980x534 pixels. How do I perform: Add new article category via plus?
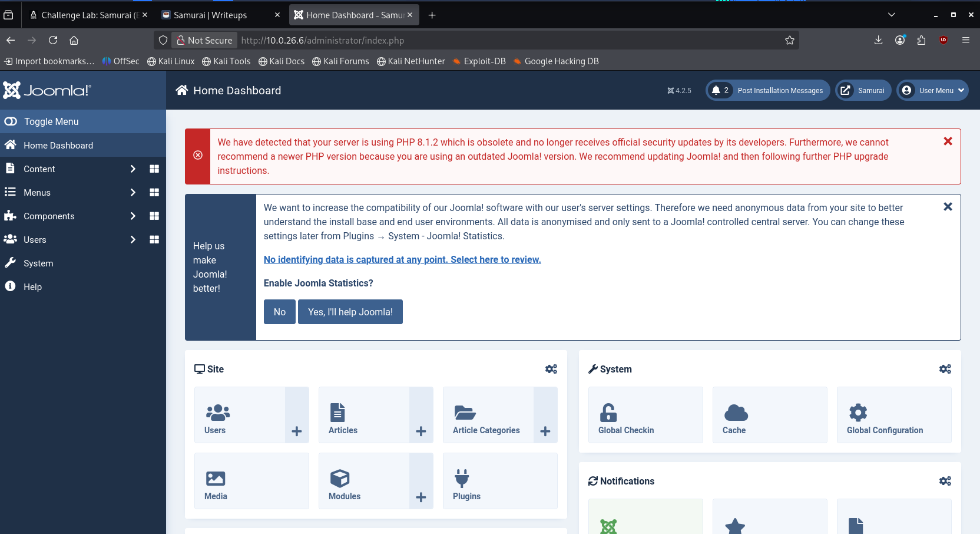coord(545,415)
